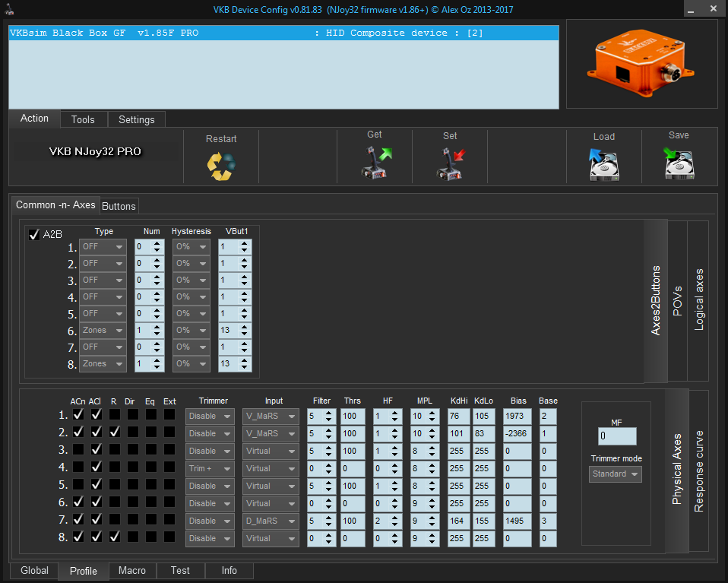Toggle R checkbox for axis 8
The height and width of the screenshot is (583, 728).
pos(115,537)
